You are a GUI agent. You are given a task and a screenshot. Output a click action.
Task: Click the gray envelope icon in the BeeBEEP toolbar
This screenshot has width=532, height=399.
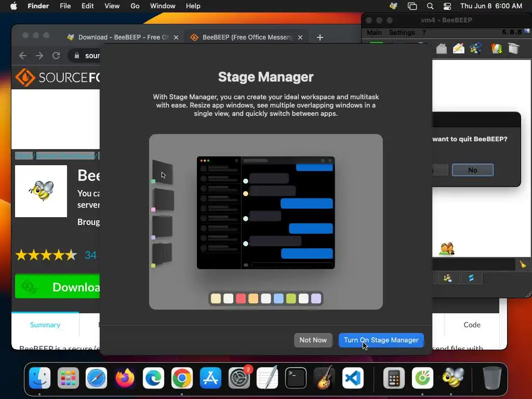442,48
